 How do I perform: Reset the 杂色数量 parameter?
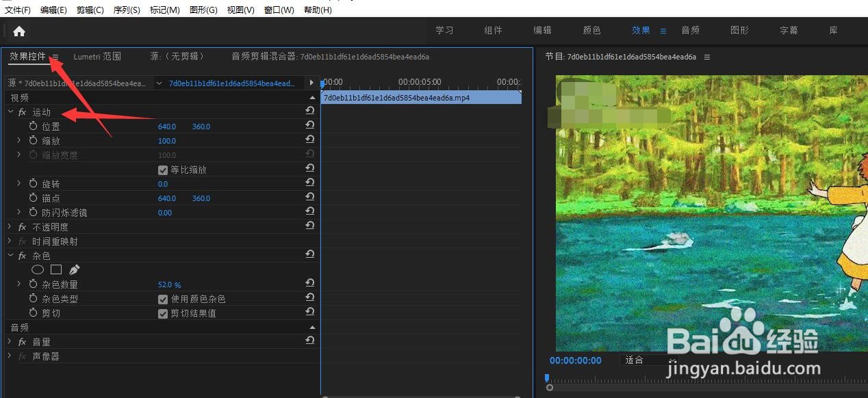pos(310,283)
